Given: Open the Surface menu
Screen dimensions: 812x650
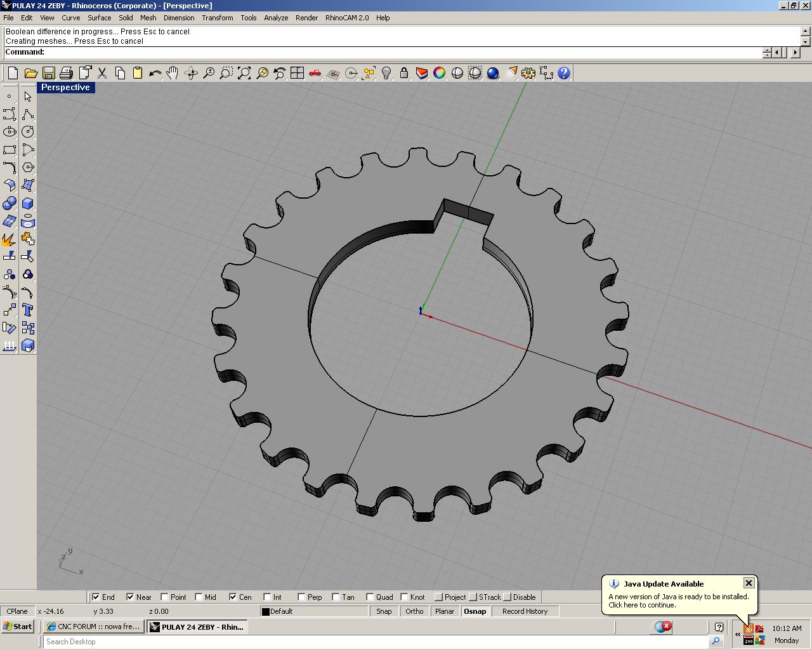Looking at the screenshot, I should 100,18.
